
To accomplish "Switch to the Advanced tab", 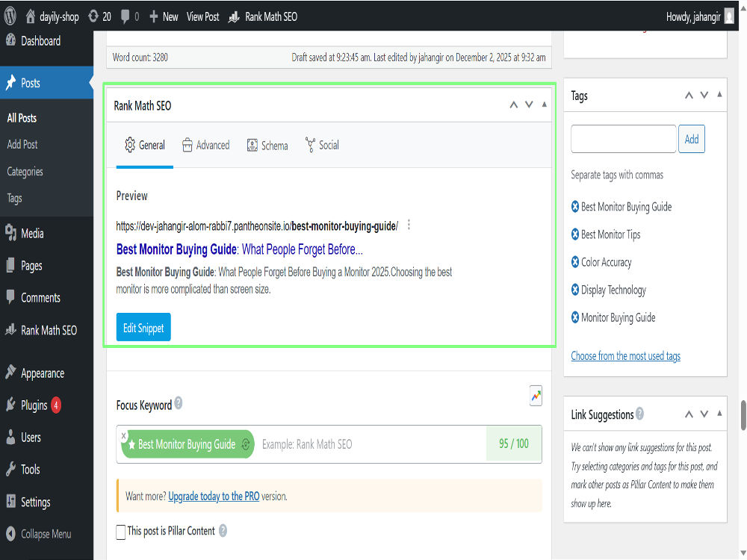I will (206, 145).
